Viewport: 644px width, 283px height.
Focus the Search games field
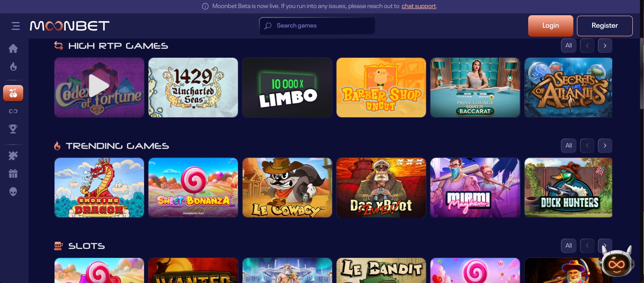pyautogui.click(x=317, y=26)
